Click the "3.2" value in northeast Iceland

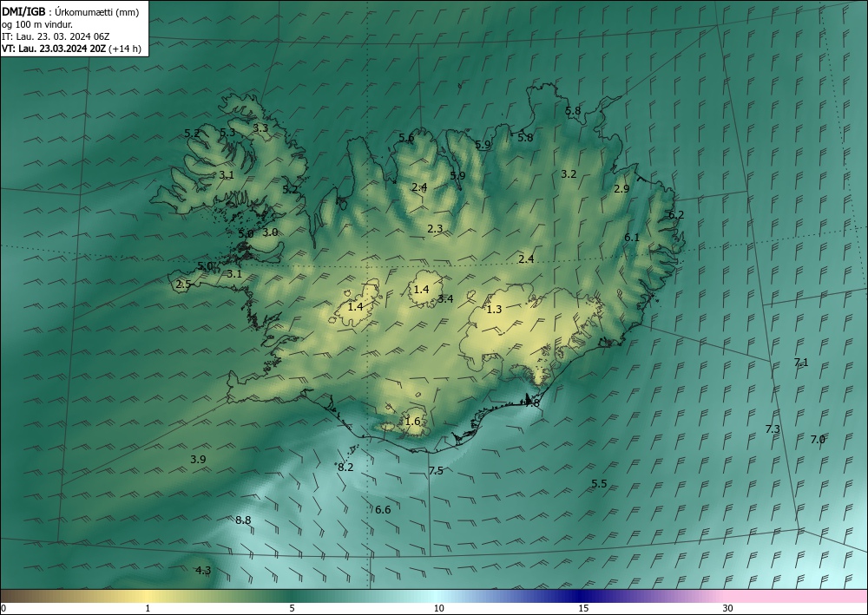(x=569, y=174)
